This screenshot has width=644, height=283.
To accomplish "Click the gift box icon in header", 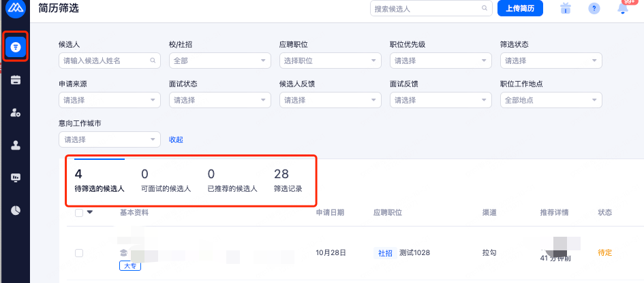I will pyautogui.click(x=565, y=9).
